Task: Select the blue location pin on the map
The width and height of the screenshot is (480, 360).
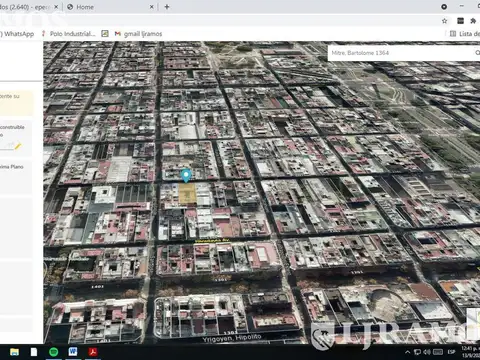Action: (186, 175)
